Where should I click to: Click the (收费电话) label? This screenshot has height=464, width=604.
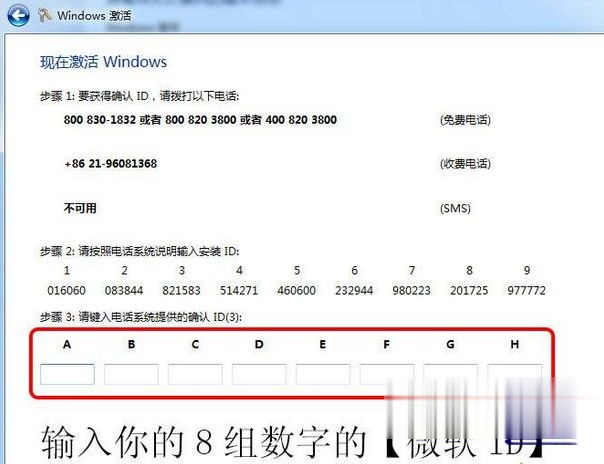pos(465,164)
